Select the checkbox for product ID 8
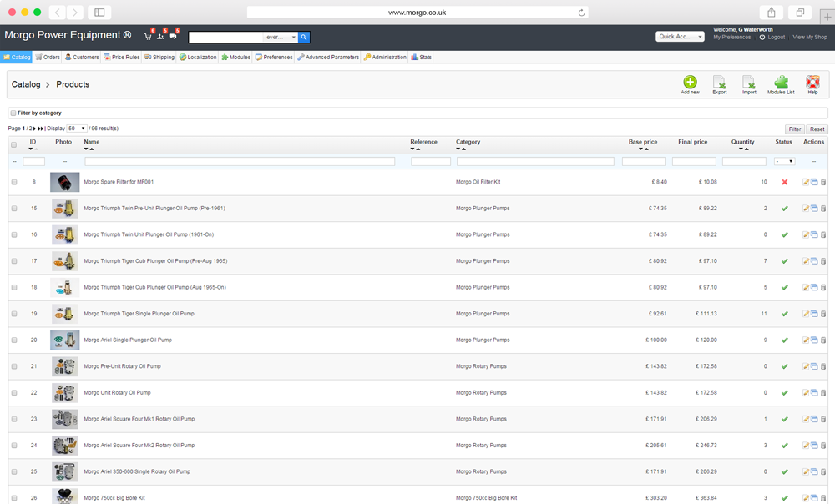 point(14,182)
